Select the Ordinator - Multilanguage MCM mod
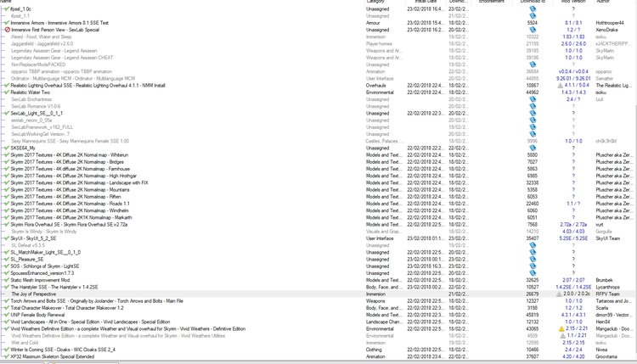 73,78
